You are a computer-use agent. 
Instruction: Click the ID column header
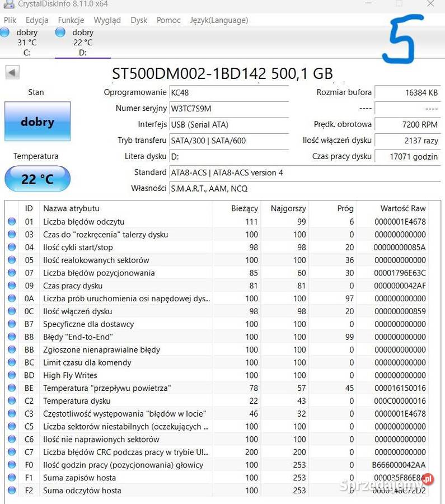(x=29, y=208)
